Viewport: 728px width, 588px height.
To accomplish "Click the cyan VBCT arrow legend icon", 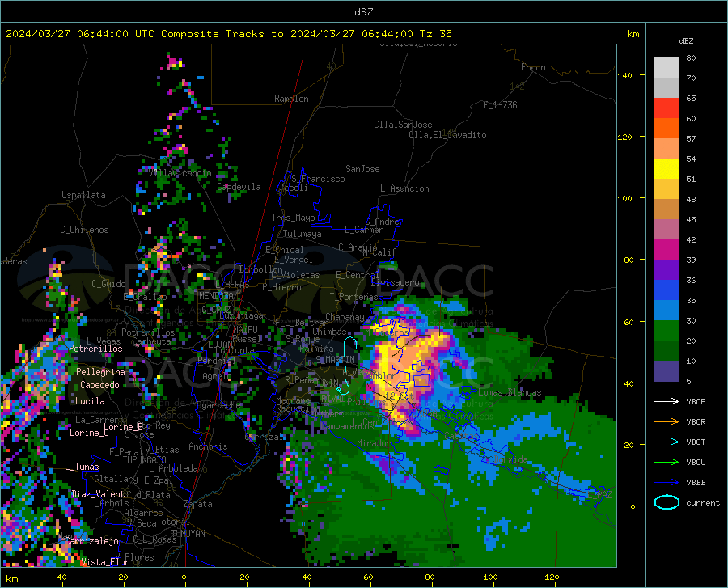I will click(x=667, y=442).
